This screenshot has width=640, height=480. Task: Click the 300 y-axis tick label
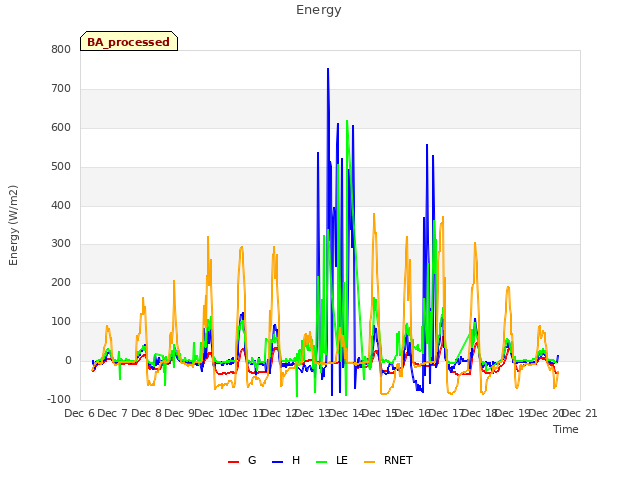pos(61,244)
